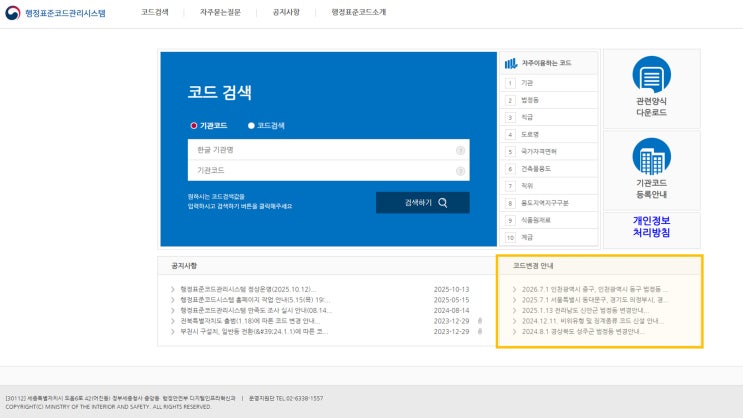Image resolution: width=743 pixels, height=418 pixels.
Task: Open notice 부천시 구설치, 일반동 전환
Action: click(254, 331)
